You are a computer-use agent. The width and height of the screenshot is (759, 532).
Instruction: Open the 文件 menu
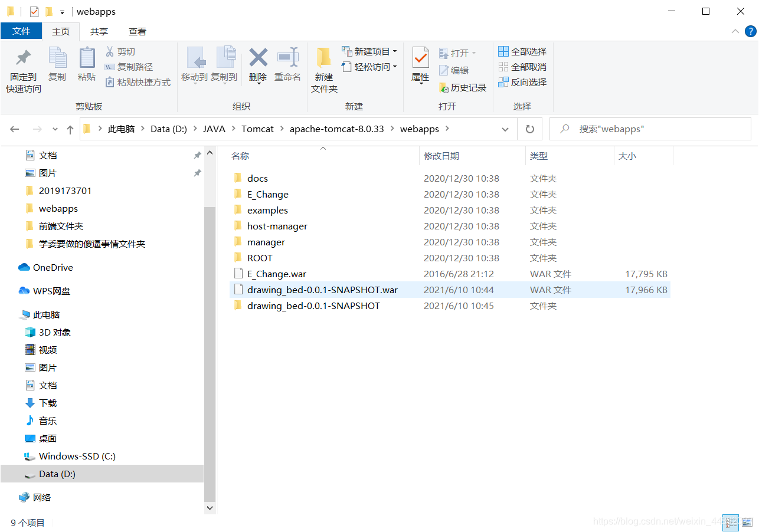click(21, 31)
